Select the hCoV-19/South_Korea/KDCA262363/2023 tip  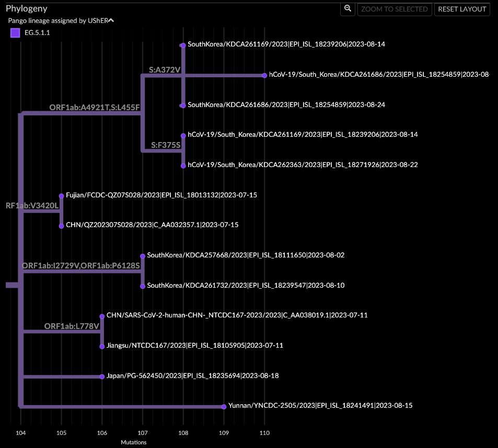(183, 164)
